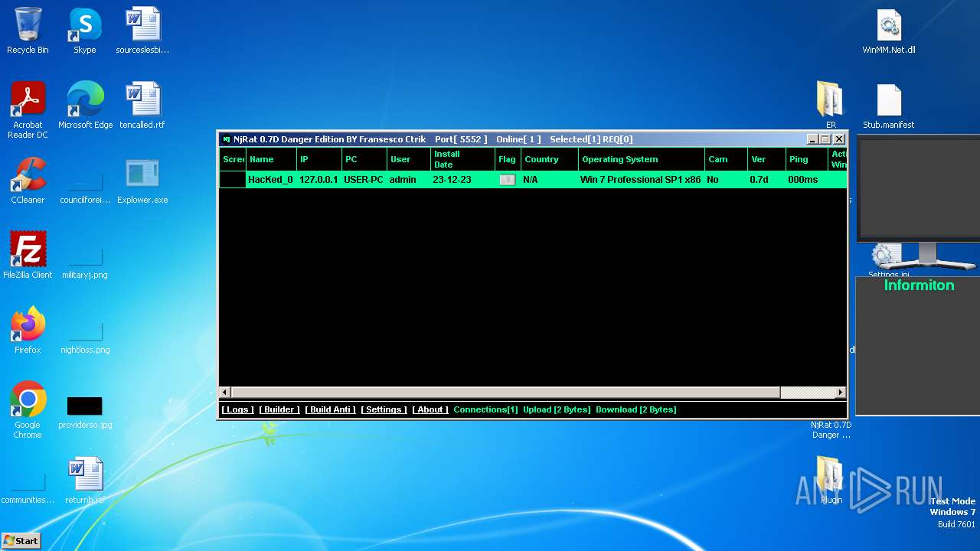Minimize the NjRat window
980x551 pixels.
tap(813, 139)
